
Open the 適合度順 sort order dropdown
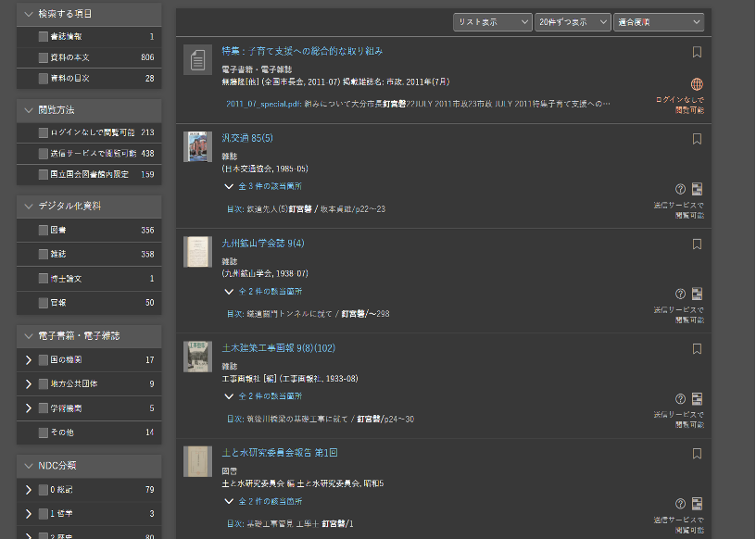658,22
